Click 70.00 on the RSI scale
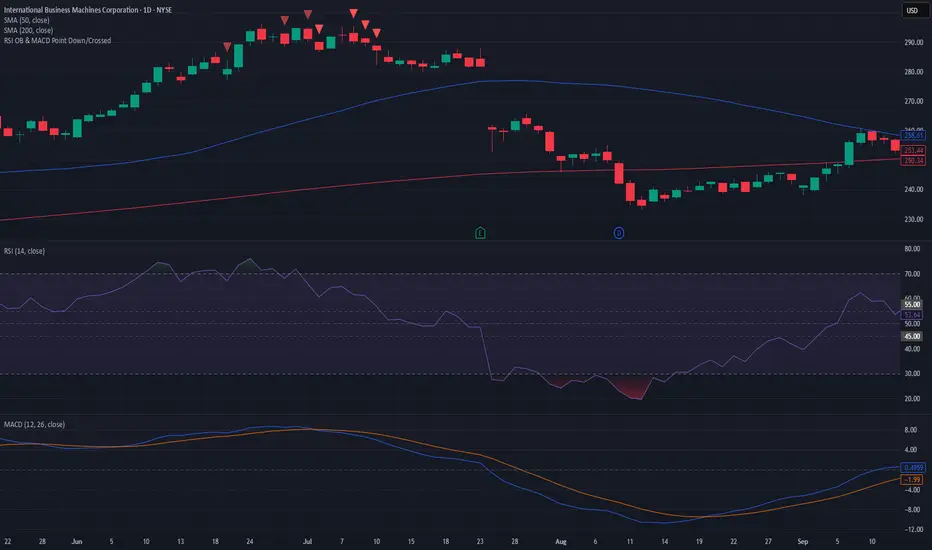Image resolution: width=932 pixels, height=550 pixels. tap(912, 274)
